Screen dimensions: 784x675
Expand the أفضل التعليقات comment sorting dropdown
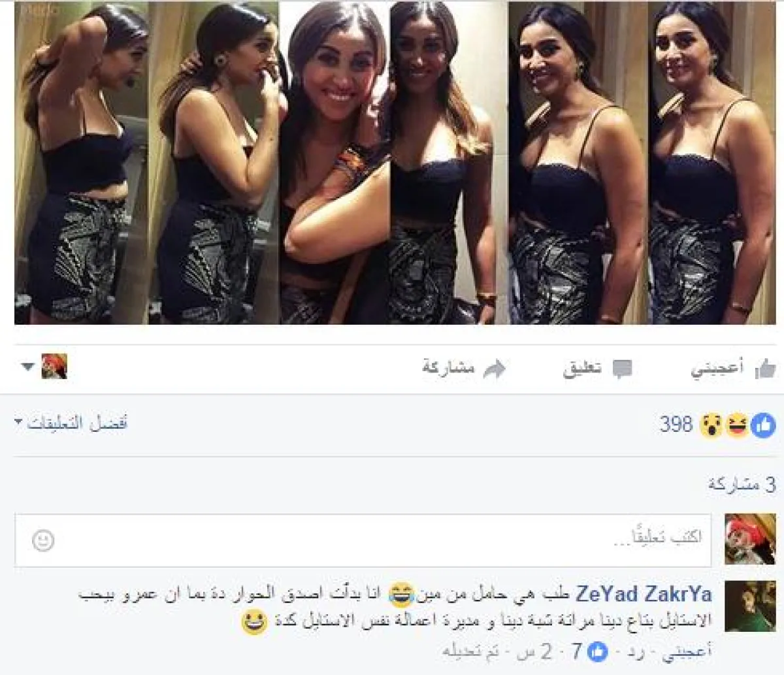pos(71,423)
